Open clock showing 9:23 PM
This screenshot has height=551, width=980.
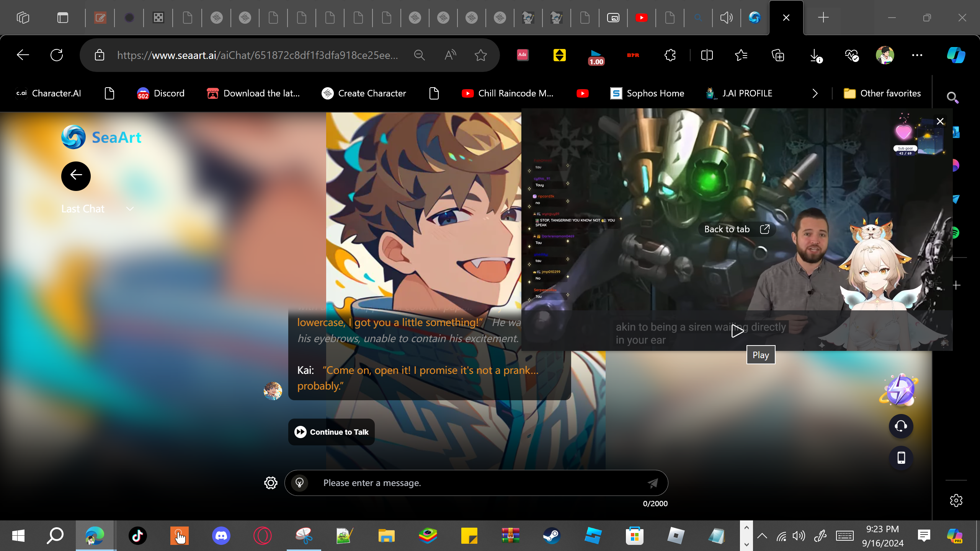click(x=883, y=536)
